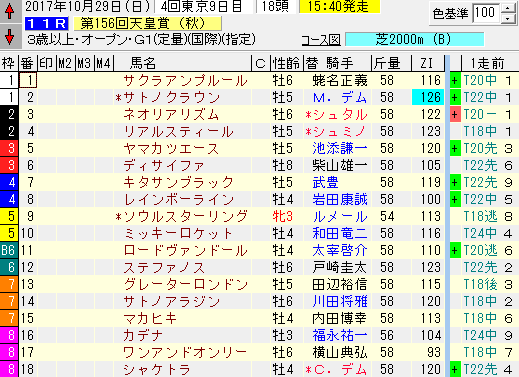Click T18逃 previous run for ソウルスターリング

coord(480,217)
